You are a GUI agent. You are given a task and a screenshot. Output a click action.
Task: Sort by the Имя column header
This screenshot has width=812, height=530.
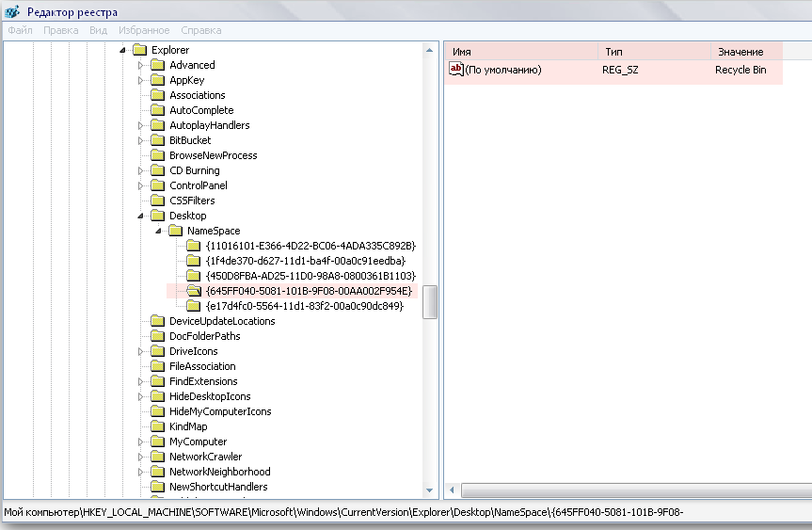click(x=522, y=52)
